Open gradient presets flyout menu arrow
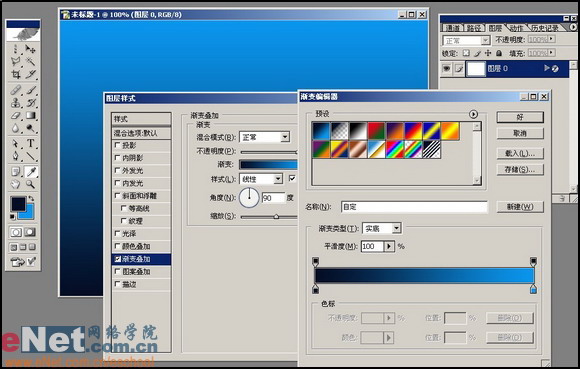The width and height of the screenshot is (580, 369). click(473, 114)
